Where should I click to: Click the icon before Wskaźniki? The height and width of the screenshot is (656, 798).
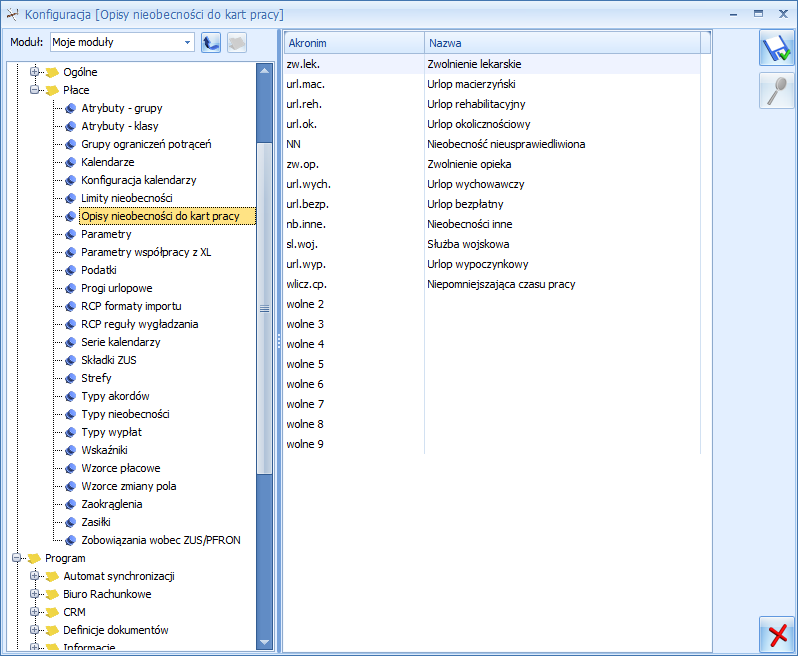pos(71,450)
